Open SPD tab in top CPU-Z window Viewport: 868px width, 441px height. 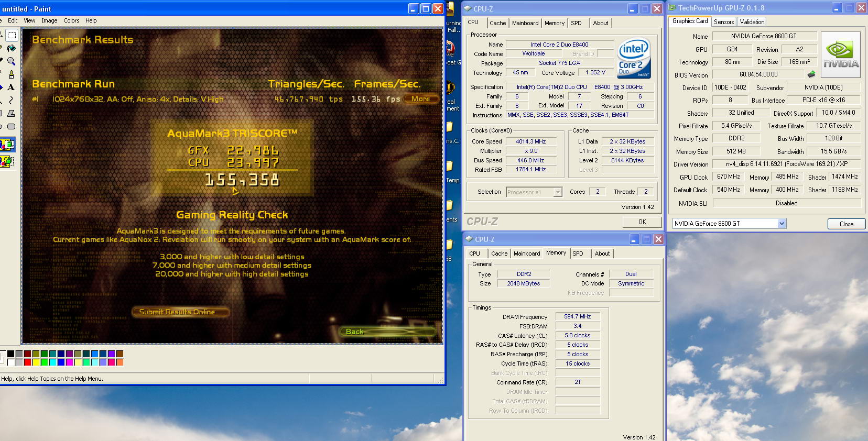click(576, 23)
